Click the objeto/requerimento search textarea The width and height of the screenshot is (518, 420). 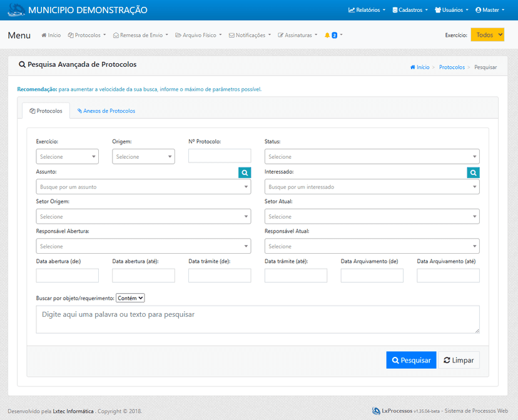pyautogui.click(x=258, y=319)
